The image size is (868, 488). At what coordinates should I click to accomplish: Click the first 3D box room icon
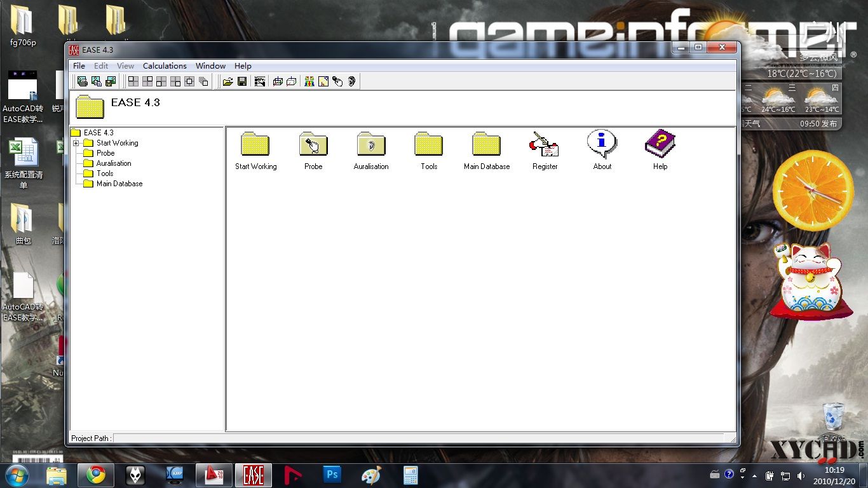(x=278, y=81)
